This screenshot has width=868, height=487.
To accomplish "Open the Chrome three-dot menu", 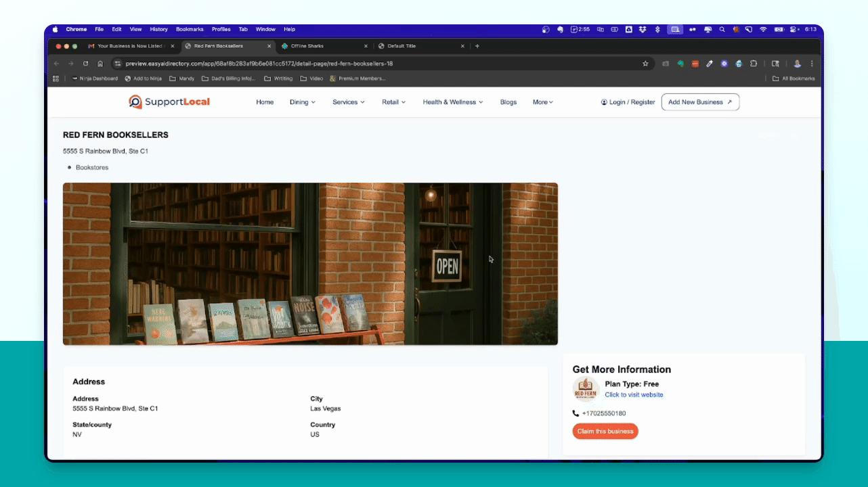I will click(x=812, y=64).
